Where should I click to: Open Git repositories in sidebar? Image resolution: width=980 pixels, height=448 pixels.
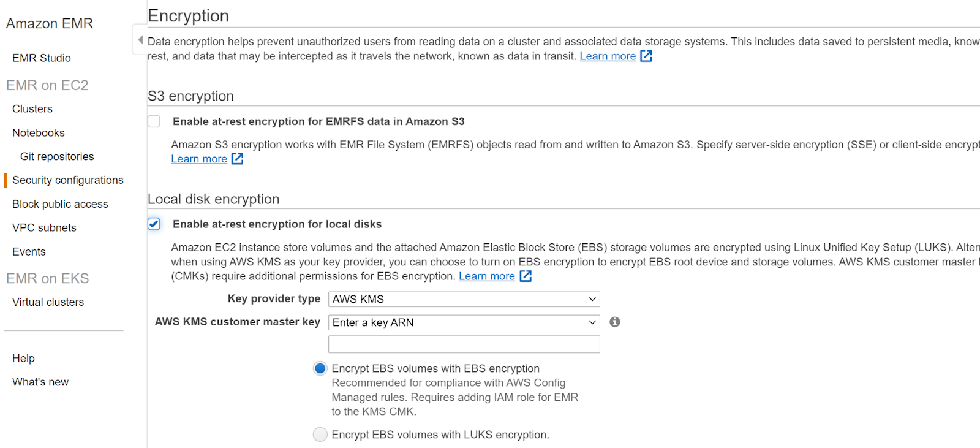pos(57,157)
